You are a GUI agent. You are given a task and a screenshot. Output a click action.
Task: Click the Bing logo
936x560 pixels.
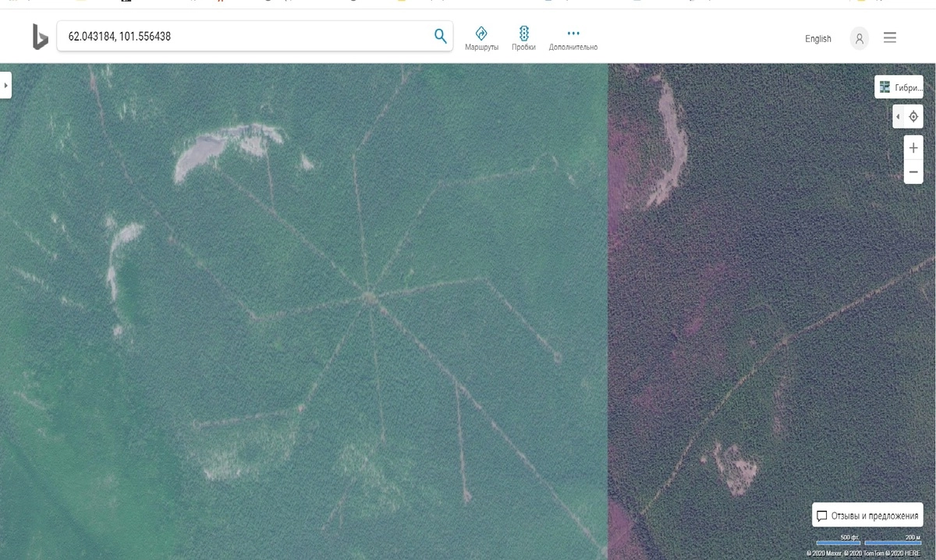click(x=40, y=37)
